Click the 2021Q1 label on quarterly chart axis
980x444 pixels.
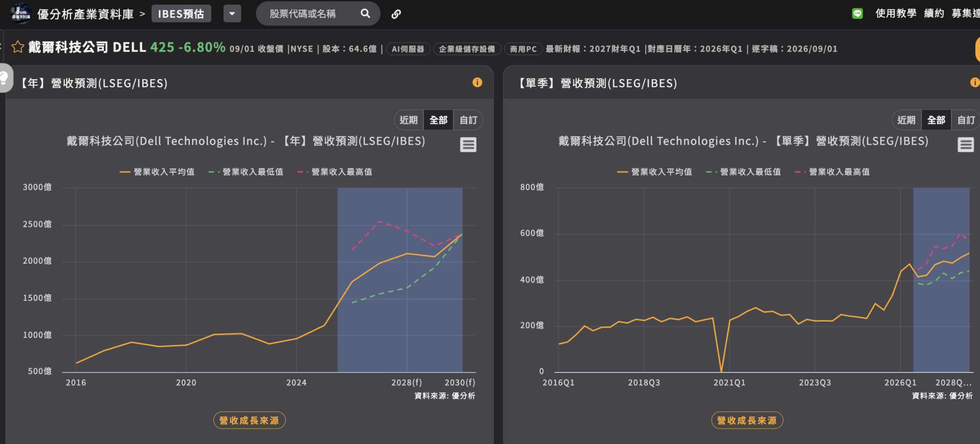pos(729,383)
